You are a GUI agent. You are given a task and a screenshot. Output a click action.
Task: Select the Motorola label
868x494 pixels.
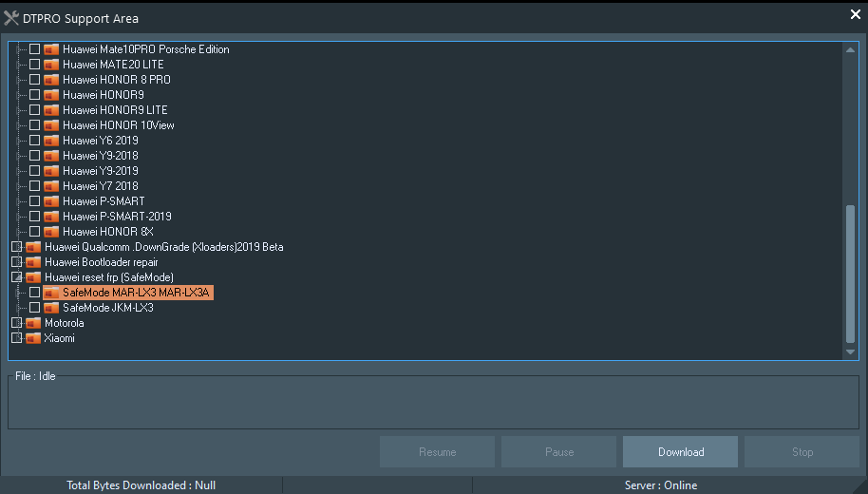(65, 323)
